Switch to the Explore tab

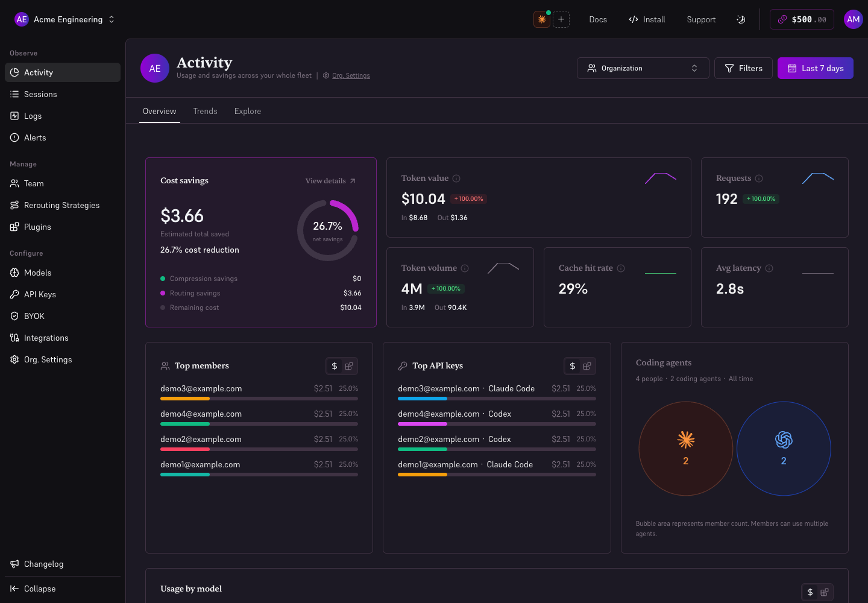coord(248,112)
